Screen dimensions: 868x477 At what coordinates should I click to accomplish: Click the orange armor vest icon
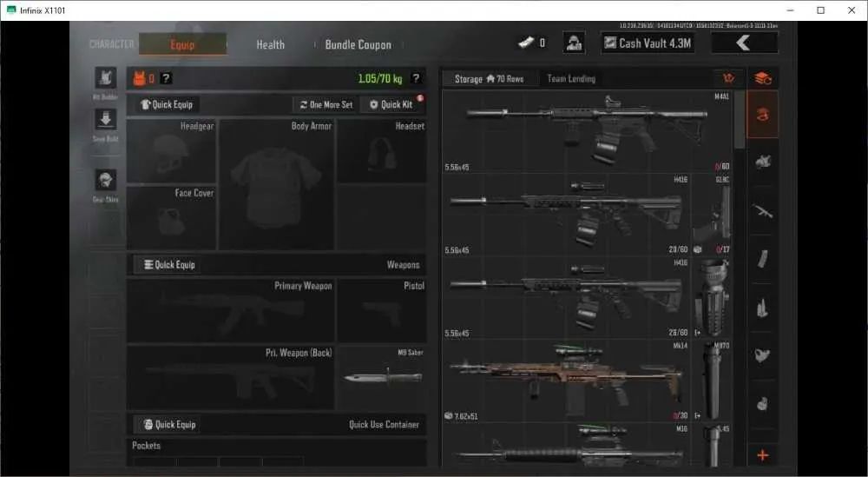(139, 79)
